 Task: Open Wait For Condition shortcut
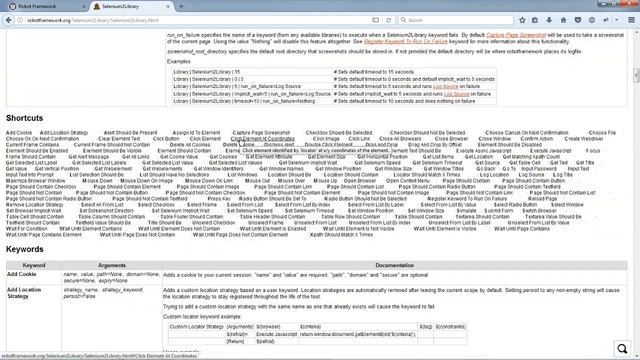tap(27, 229)
